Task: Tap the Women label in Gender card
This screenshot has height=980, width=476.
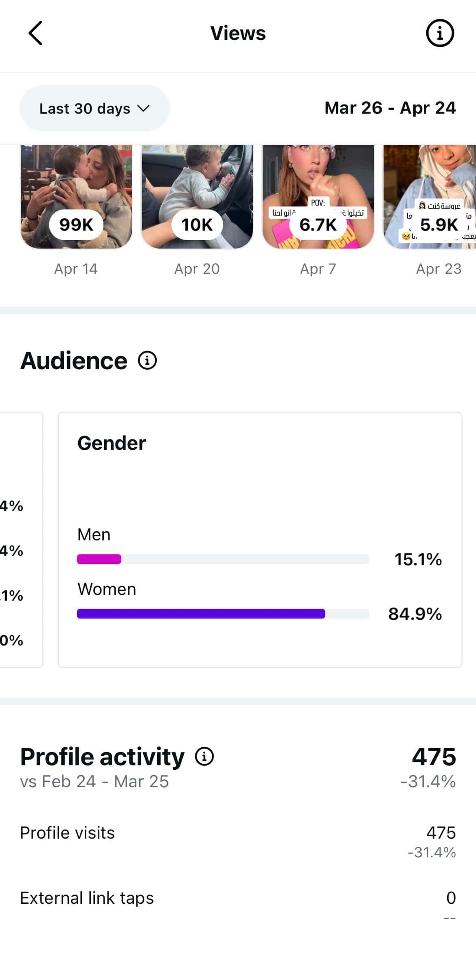Action: tap(107, 589)
